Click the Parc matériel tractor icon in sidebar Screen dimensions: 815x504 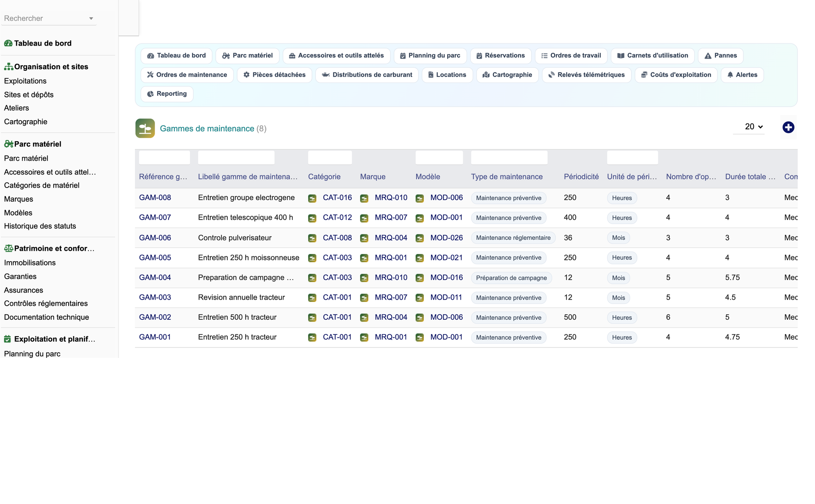[8, 144]
